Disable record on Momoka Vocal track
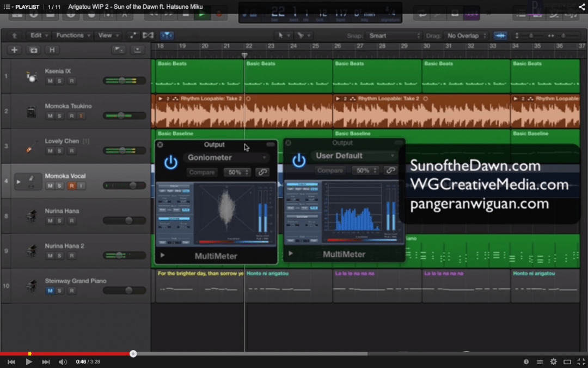This screenshot has height=368, width=588. tap(72, 186)
